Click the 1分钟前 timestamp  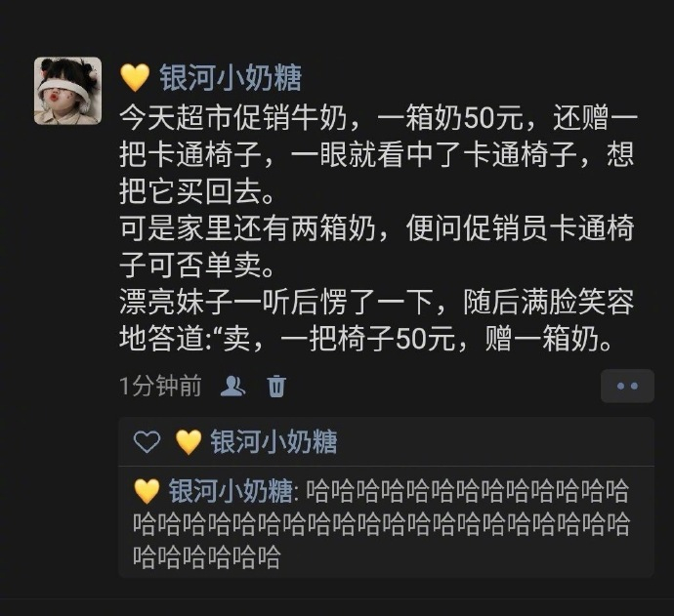[x=160, y=386]
